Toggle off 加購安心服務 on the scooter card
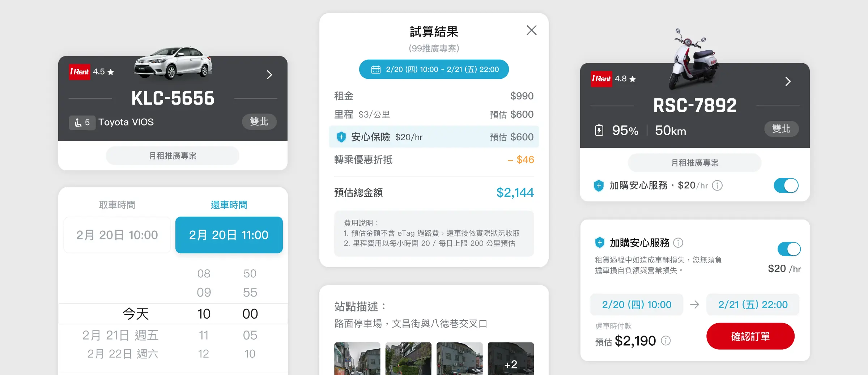 pos(786,186)
